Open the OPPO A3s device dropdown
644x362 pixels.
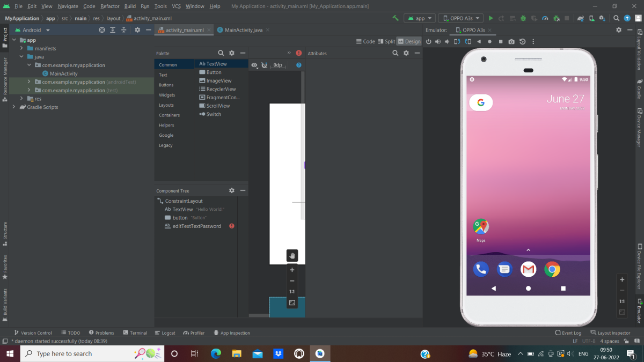[x=461, y=18]
